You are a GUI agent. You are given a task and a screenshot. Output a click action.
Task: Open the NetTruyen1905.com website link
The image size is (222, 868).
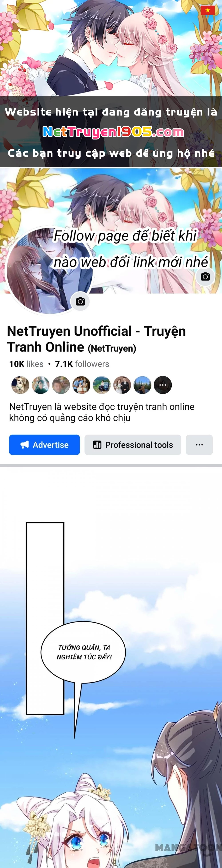tap(113, 132)
